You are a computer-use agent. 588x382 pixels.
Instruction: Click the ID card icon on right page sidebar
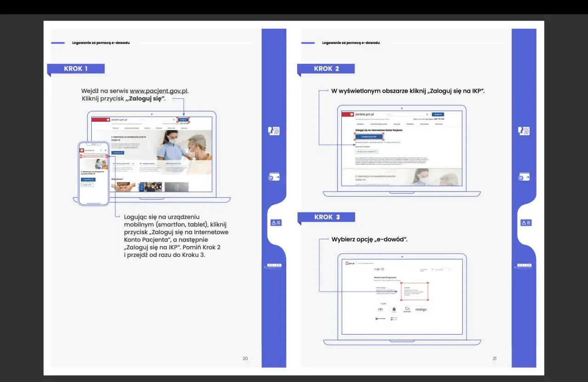coord(526,223)
